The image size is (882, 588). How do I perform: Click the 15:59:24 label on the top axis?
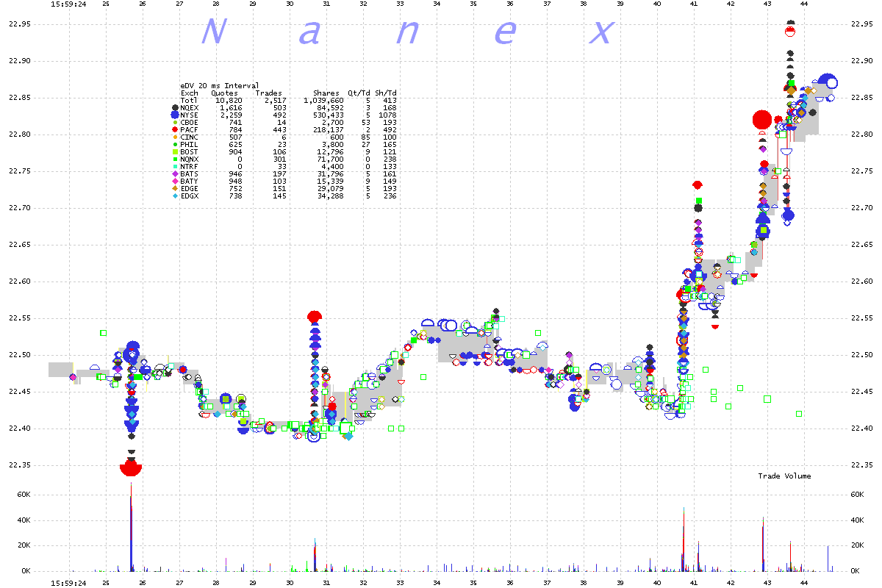(x=68, y=4)
